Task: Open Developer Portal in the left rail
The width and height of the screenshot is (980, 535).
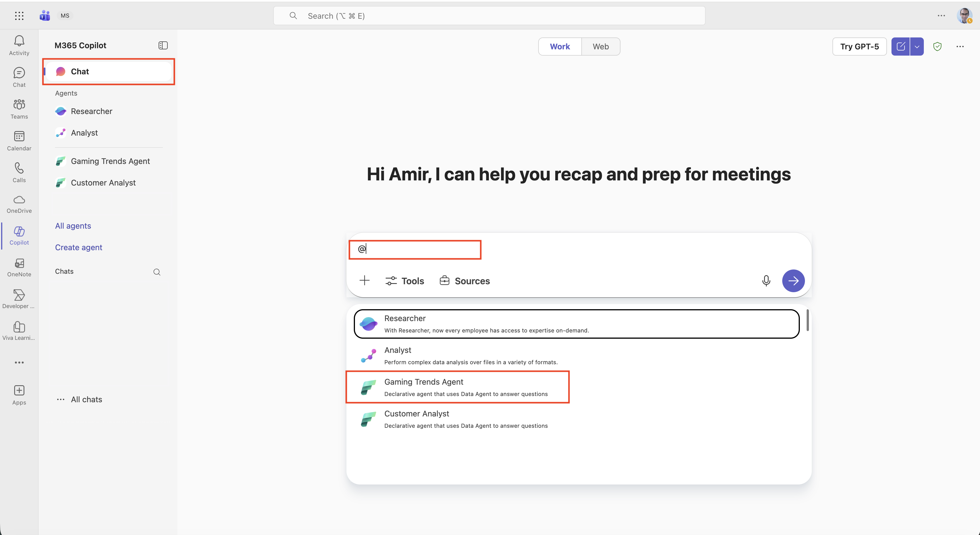Action: (x=19, y=300)
